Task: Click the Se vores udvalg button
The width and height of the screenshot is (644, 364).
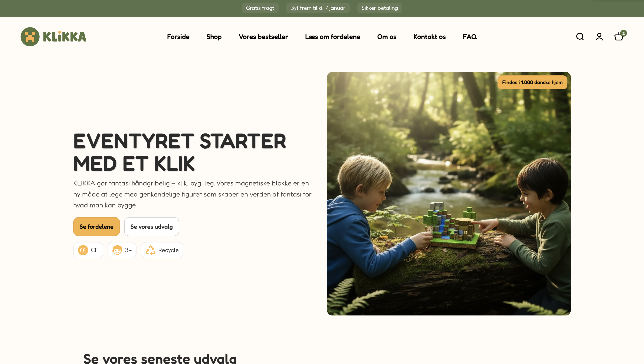Action: coord(152,226)
